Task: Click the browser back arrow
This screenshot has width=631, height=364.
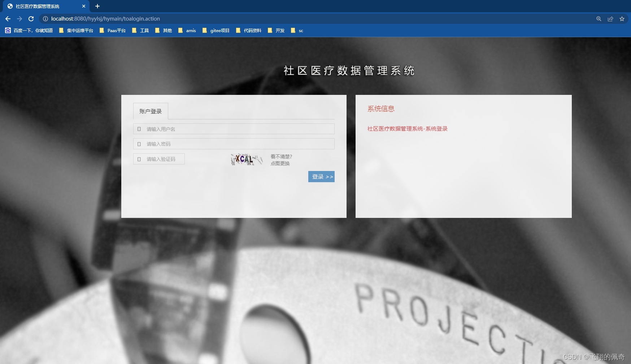Action: pos(8,19)
